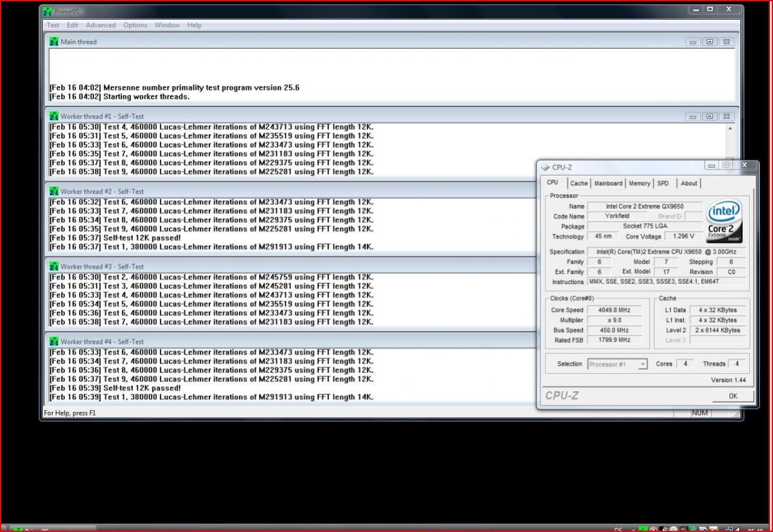Close the Worker thread #1 child window

727,117
